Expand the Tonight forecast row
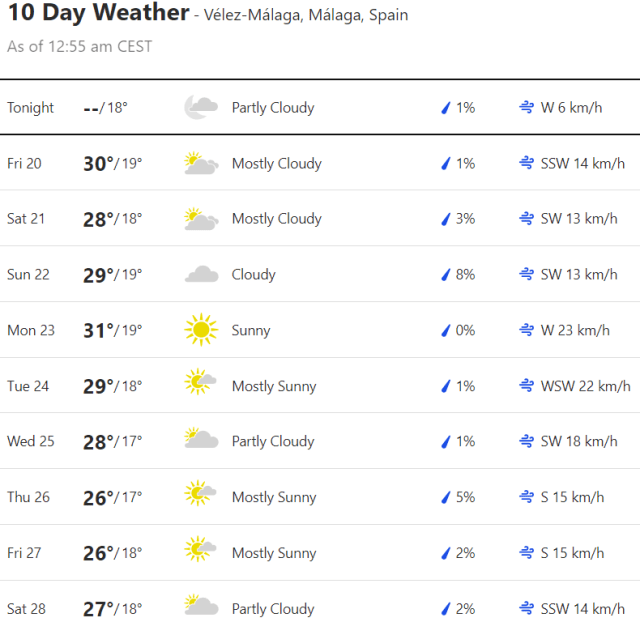The image size is (640, 622). [x=320, y=107]
